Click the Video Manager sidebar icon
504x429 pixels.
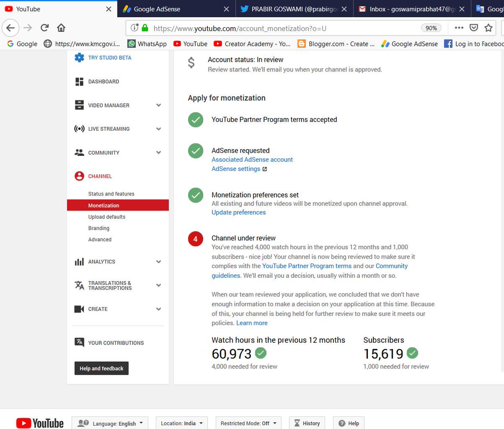pyautogui.click(x=79, y=105)
